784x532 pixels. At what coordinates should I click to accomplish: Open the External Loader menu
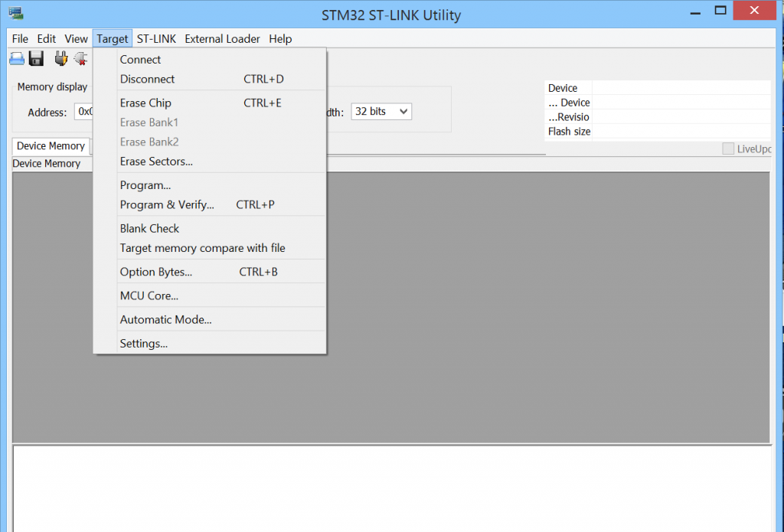point(223,39)
